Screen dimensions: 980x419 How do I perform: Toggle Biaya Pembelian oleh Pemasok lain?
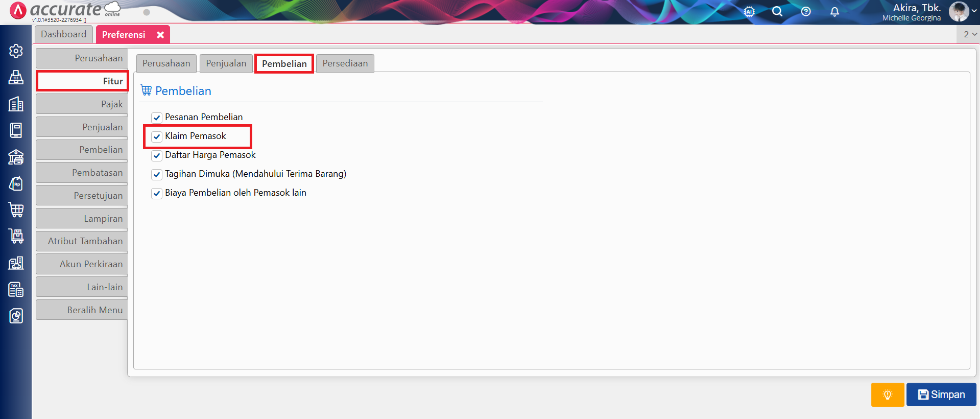tap(157, 193)
